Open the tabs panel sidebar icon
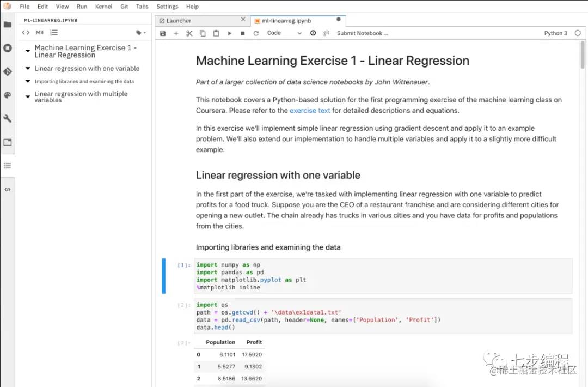 pyautogui.click(x=8, y=142)
